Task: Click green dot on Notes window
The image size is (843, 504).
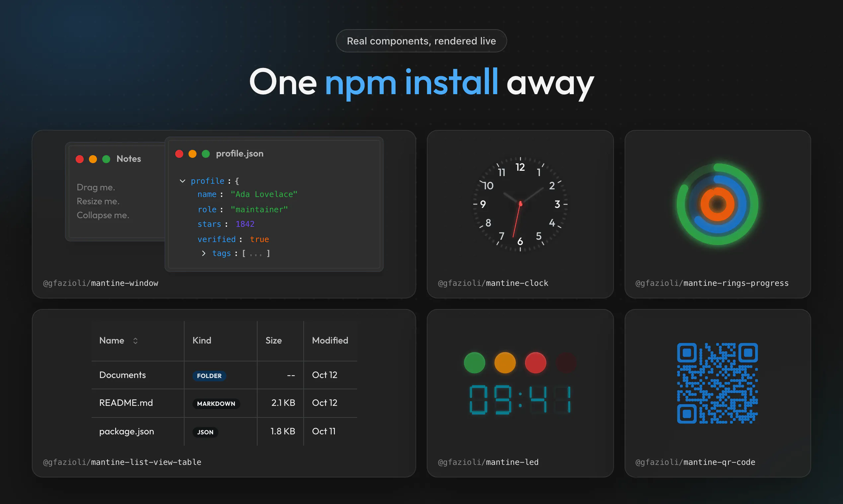Action: pyautogui.click(x=106, y=159)
